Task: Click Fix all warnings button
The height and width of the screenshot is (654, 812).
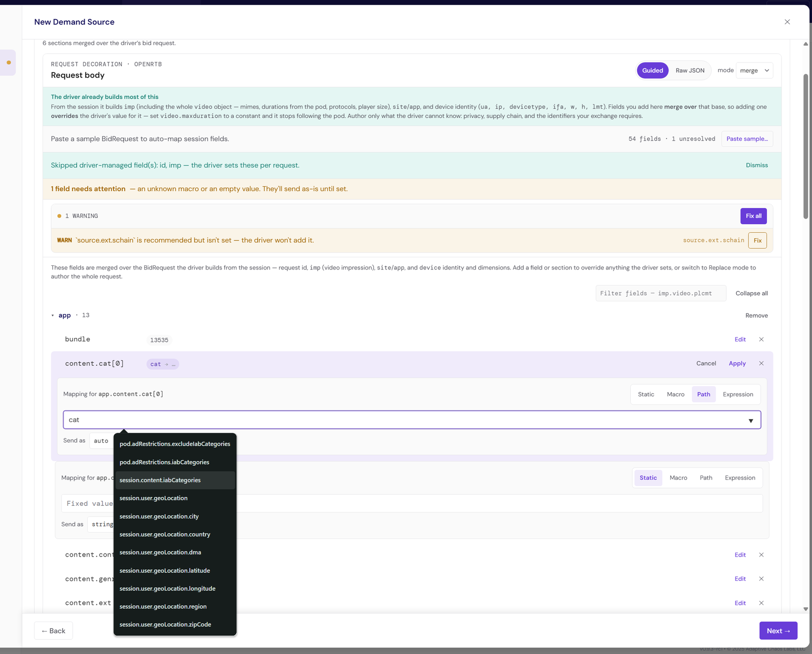Action: pos(753,216)
